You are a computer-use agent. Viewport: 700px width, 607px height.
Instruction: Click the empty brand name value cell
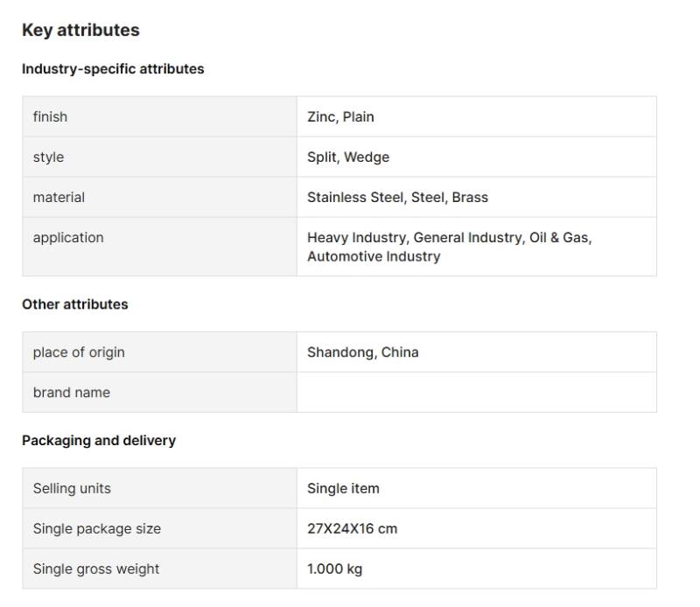tap(476, 393)
